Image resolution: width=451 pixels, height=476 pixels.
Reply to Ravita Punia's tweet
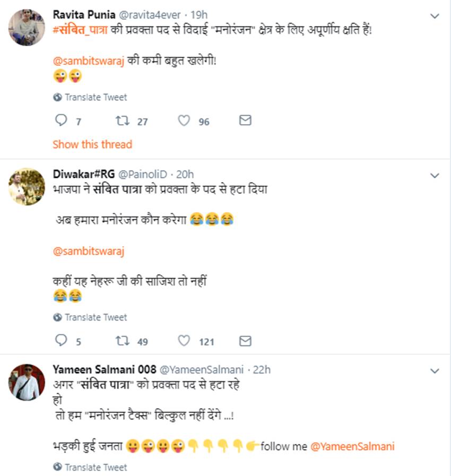(62, 121)
